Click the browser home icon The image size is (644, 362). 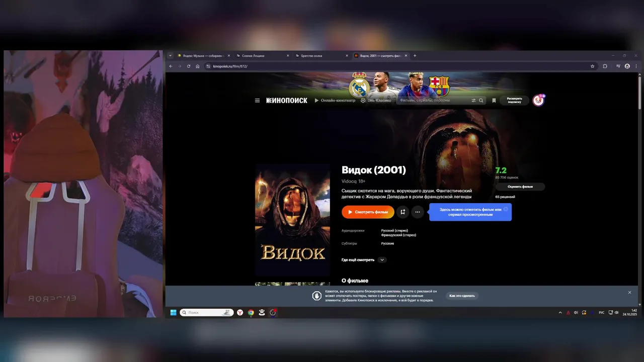tap(198, 66)
